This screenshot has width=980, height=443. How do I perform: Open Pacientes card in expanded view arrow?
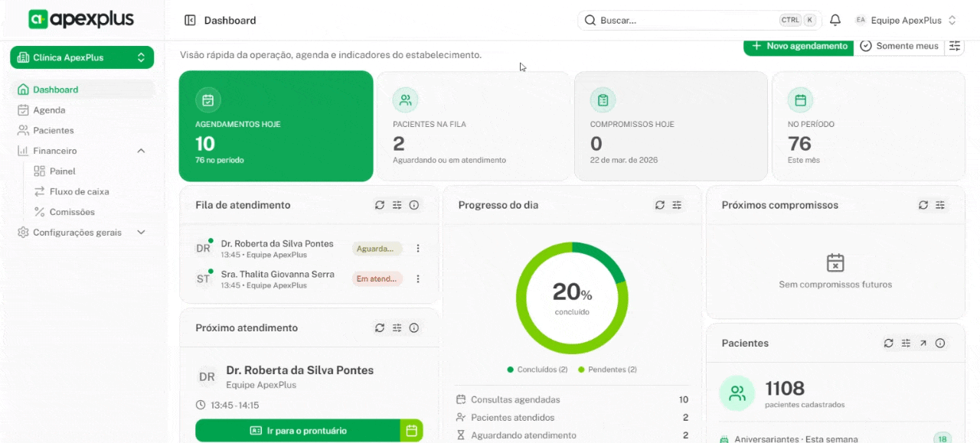923,344
